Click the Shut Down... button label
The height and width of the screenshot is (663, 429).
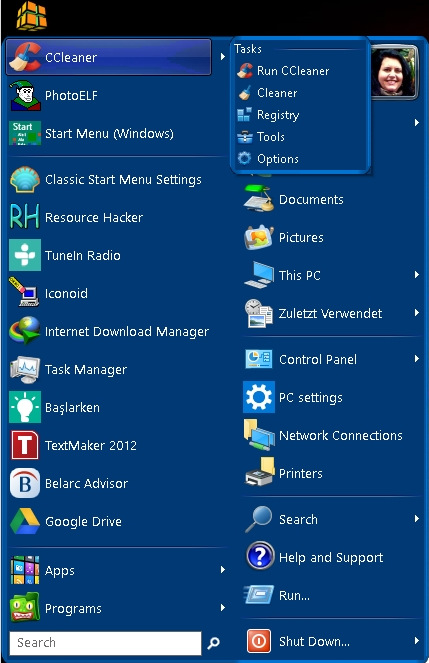point(314,641)
